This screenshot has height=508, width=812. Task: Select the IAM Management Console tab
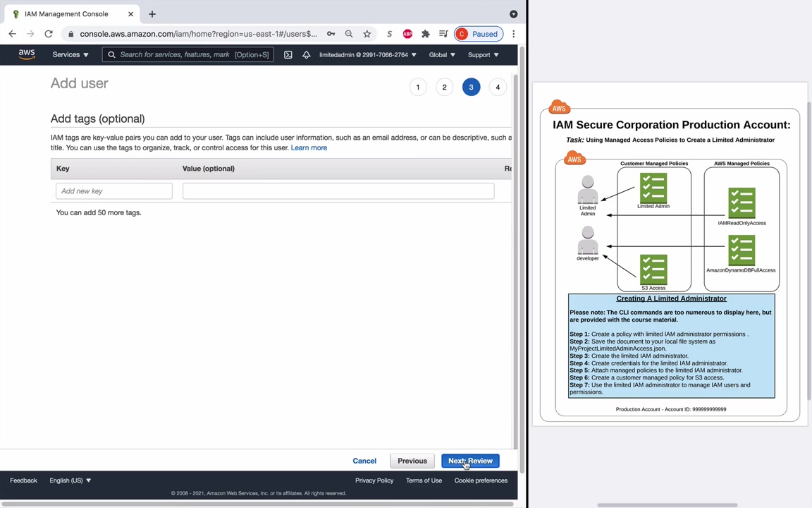tap(73, 14)
